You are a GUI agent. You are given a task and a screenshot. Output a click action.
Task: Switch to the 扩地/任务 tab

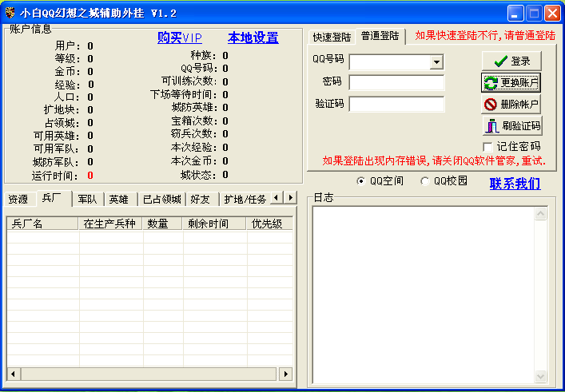tap(245, 200)
